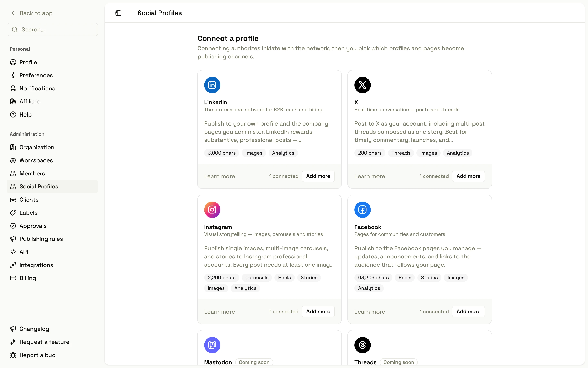This screenshot has height=368, width=588.
Task: Click the Integrations plug icon
Action: click(13, 265)
